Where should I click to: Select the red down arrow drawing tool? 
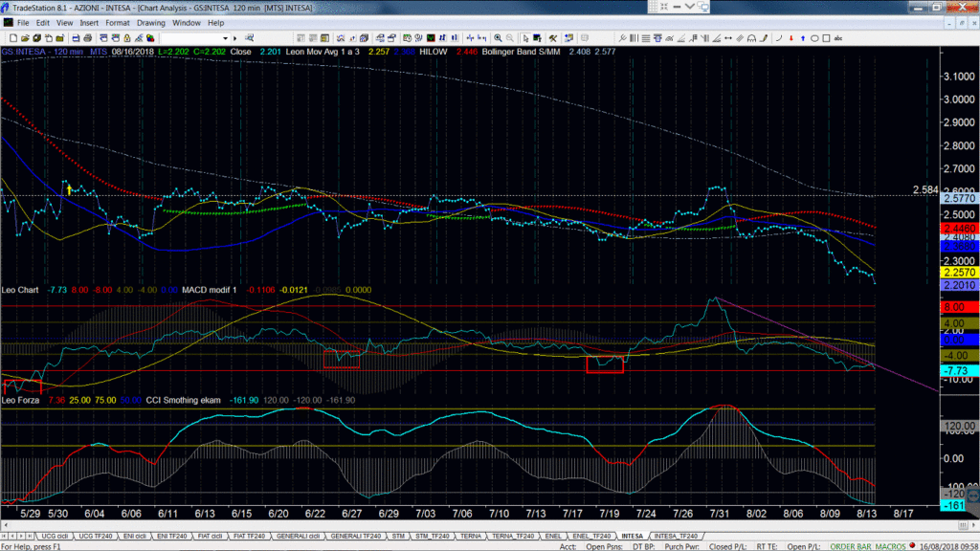pyautogui.click(x=791, y=38)
